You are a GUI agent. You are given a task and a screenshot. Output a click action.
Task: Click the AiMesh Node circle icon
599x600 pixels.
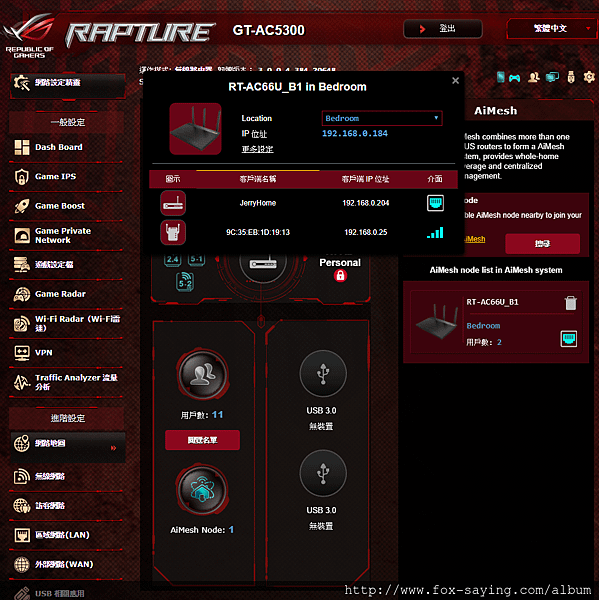coord(203,489)
